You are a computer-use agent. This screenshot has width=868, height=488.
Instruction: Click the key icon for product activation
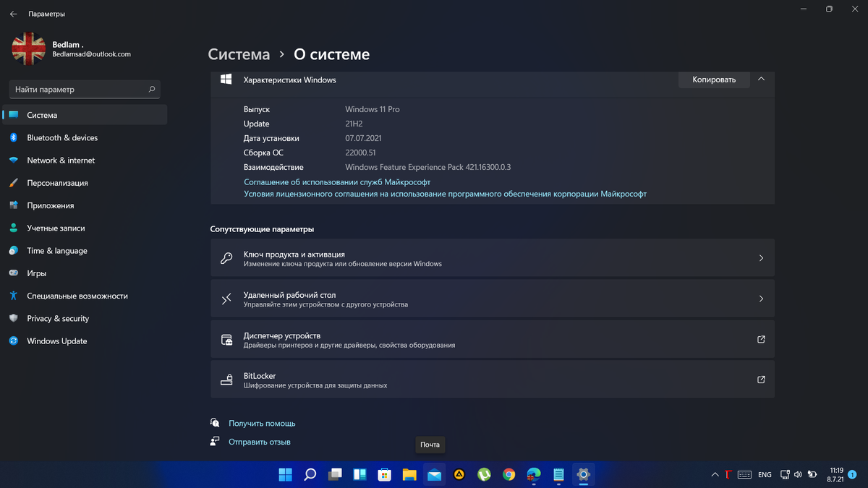pos(226,258)
